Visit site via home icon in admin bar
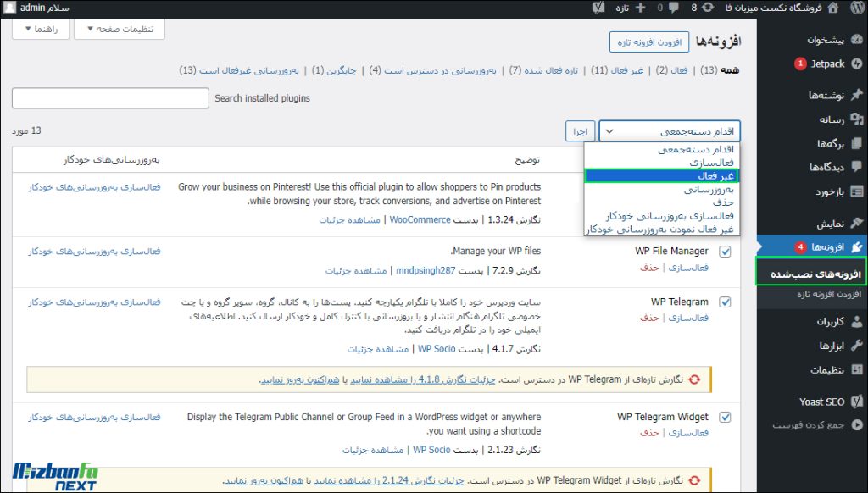 pos(832,8)
